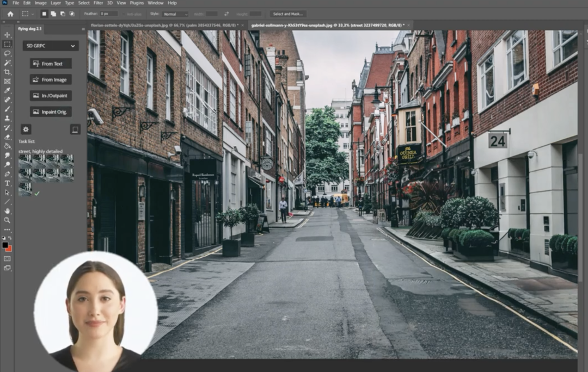
Task: Select the Pen tool
Action: [x=7, y=174]
